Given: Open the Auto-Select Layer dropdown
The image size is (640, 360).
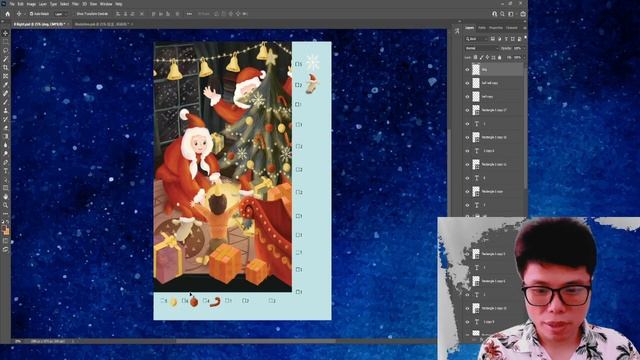Looking at the screenshot, I should pos(60,14).
